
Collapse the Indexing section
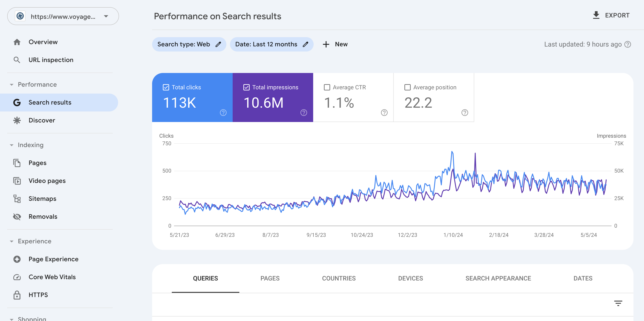11,145
